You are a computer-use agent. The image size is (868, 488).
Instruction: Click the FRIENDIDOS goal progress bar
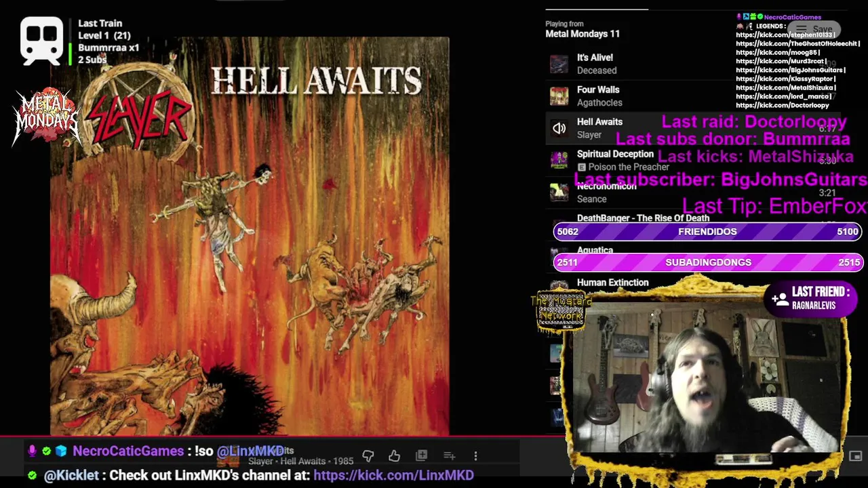[707, 232]
